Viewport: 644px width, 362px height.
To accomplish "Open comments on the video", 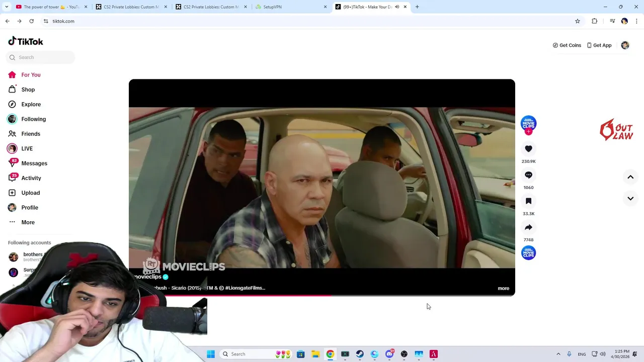I will [528, 175].
